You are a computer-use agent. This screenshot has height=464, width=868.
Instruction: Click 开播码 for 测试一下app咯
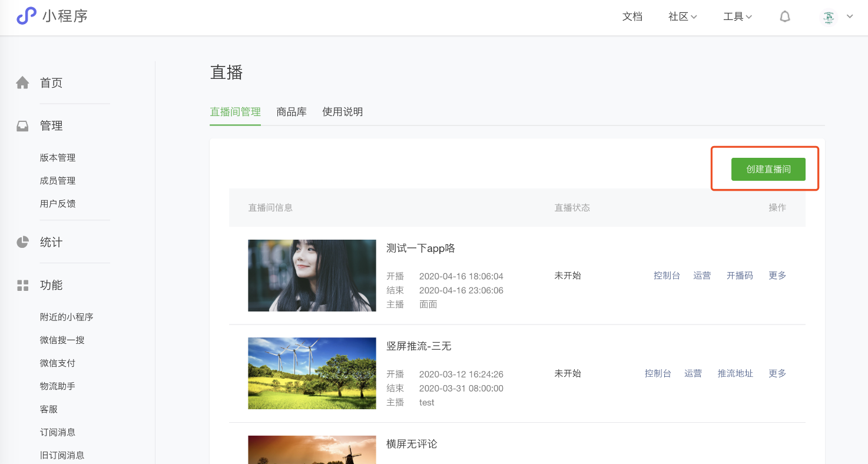click(x=740, y=276)
